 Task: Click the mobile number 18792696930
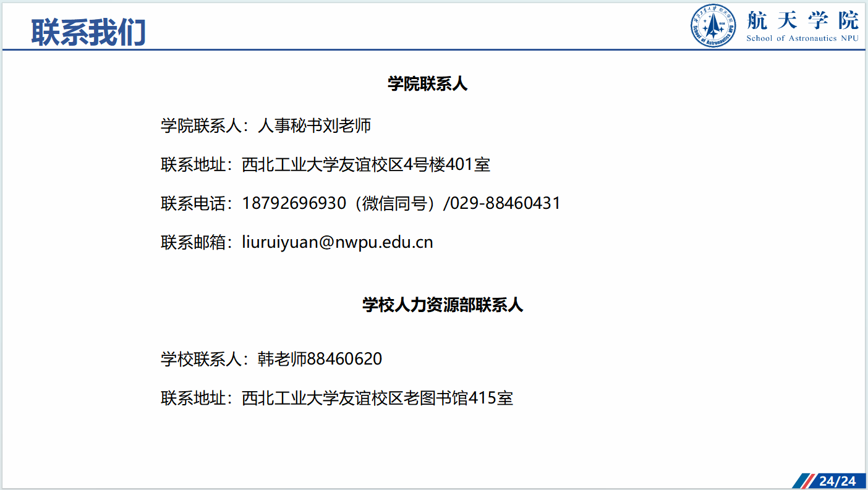pos(294,203)
